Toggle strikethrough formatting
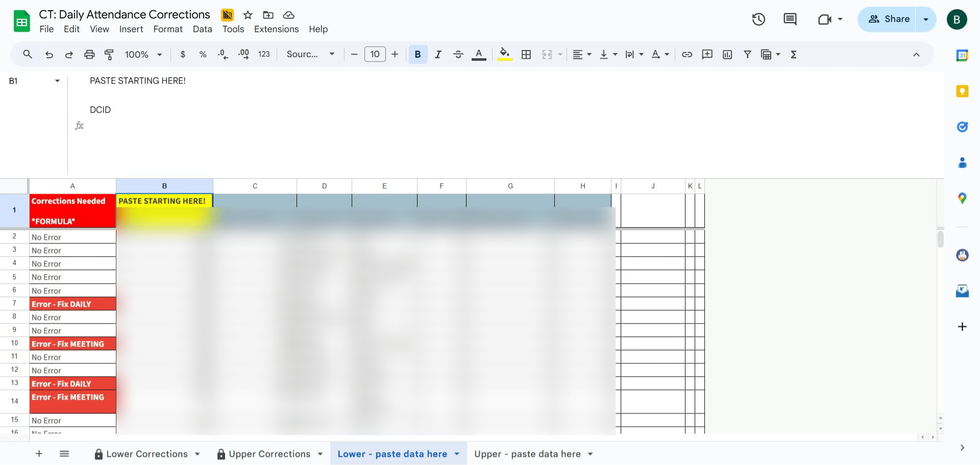Image resolution: width=980 pixels, height=465 pixels. coord(458,55)
